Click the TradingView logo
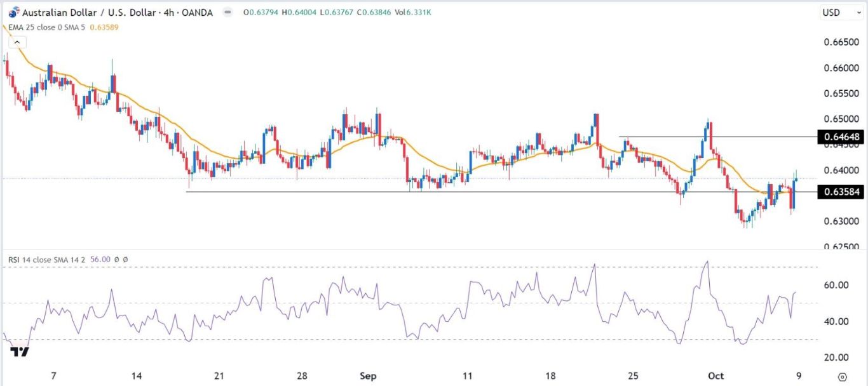This screenshot has width=868, height=386. click(20, 351)
